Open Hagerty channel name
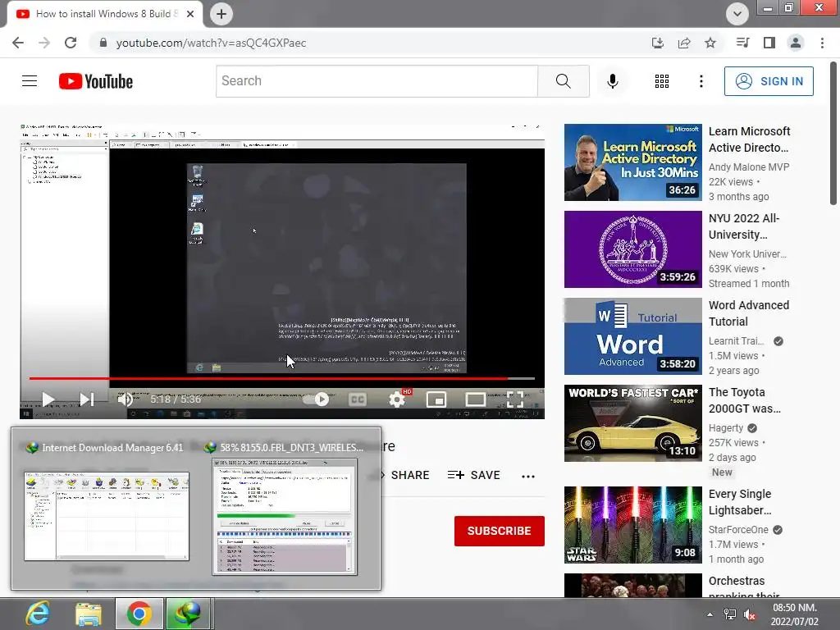This screenshot has height=630, width=840. pyautogui.click(x=726, y=428)
